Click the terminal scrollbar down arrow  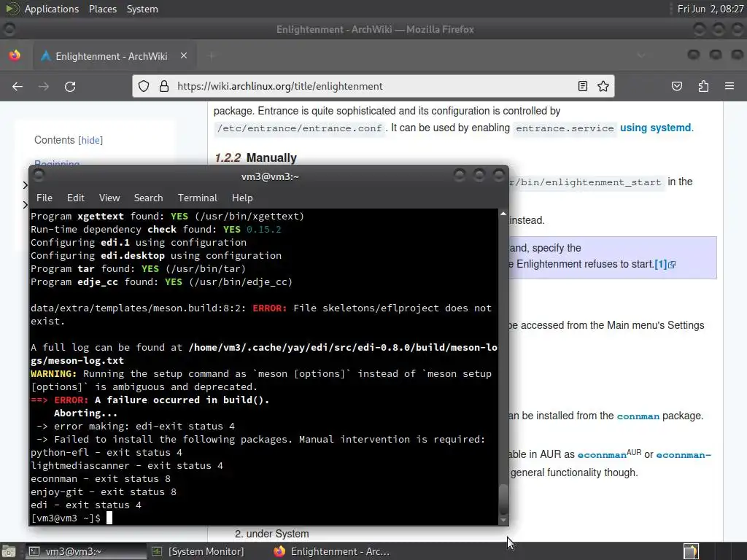503,521
